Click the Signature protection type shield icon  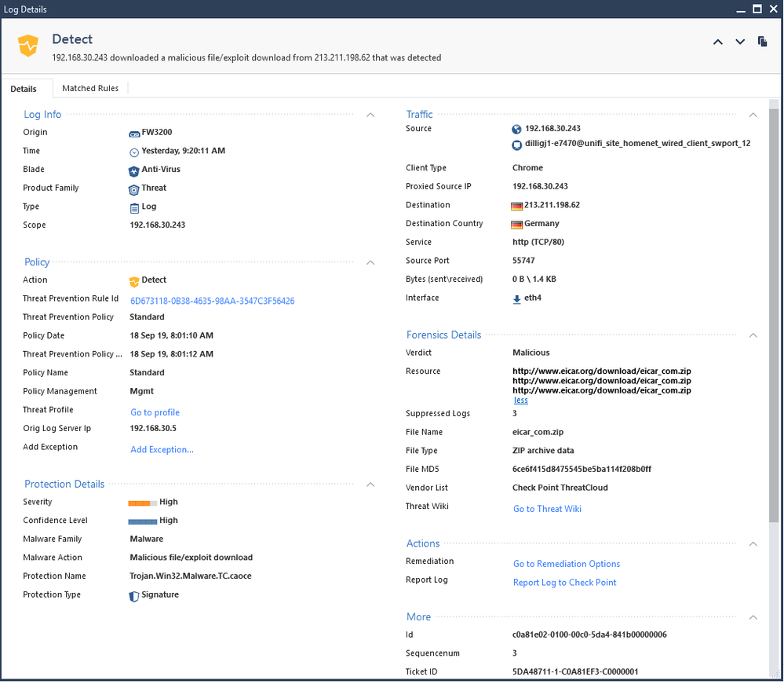click(134, 595)
